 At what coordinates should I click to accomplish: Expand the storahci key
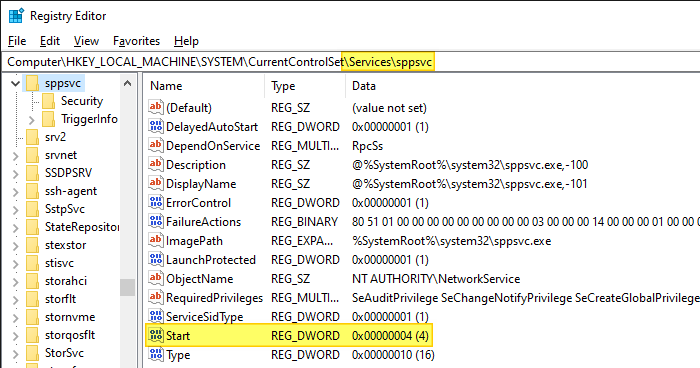16,282
